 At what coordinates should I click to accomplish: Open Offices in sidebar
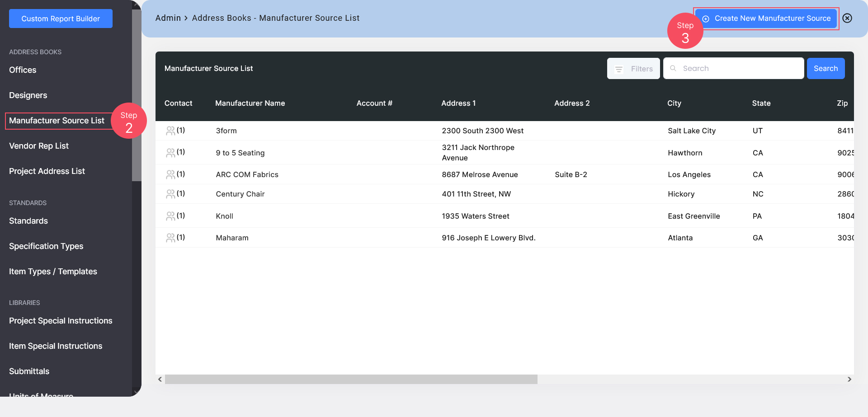[x=23, y=70]
